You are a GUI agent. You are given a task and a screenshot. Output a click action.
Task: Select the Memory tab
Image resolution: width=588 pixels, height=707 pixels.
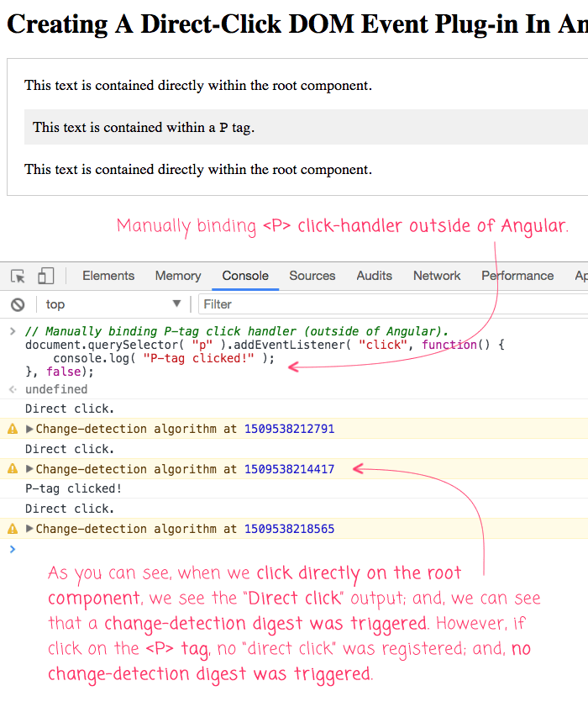point(177,276)
